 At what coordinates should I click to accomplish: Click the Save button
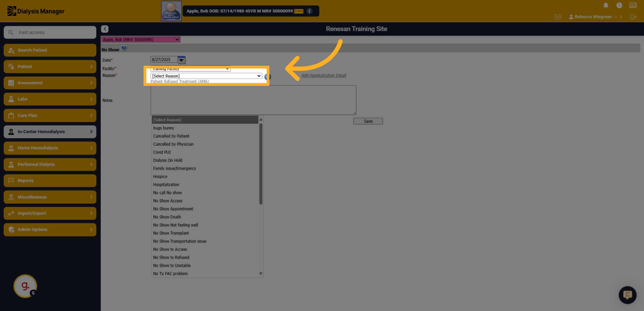(x=368, y=121)
